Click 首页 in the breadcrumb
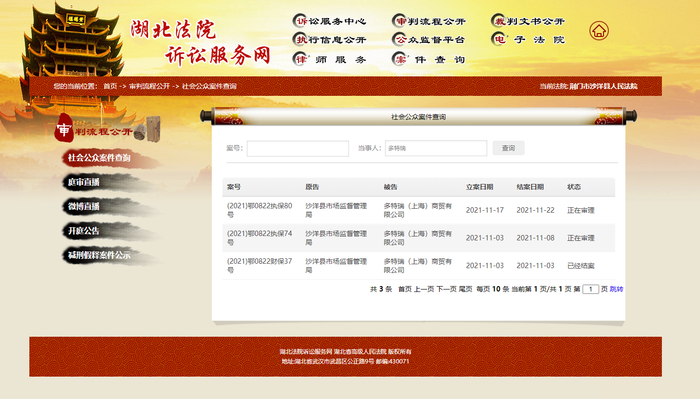The width and height of the screenshot is (700, 399). (110, 86)
